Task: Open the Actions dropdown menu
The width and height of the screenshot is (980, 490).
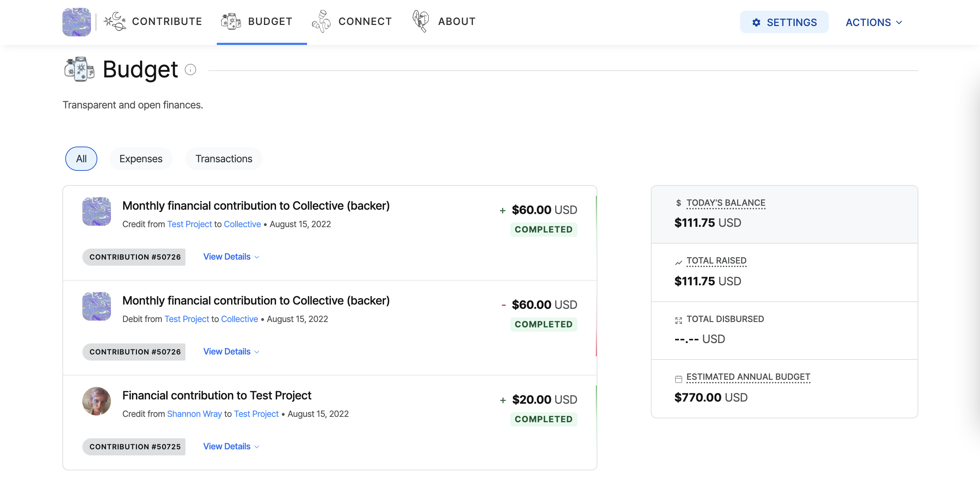Action: click(x=873, y=22)
